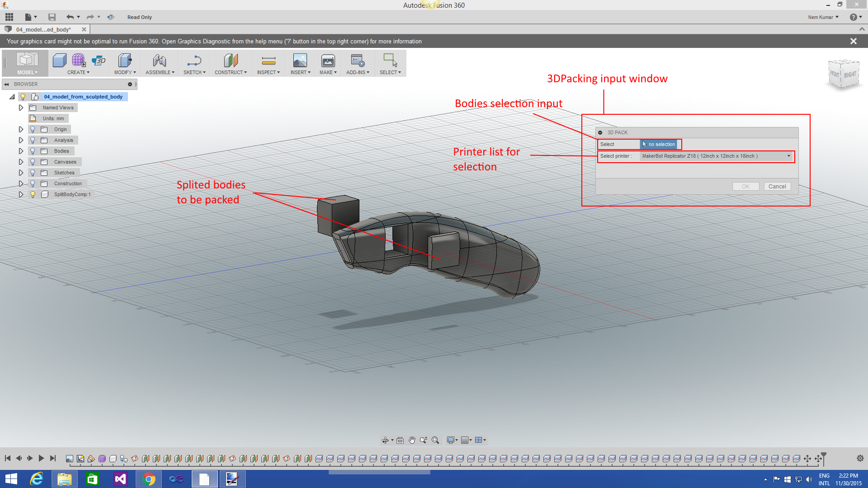Expand the Named Views tree node
The height and width of the screenshot is (488, 868).
[x=21, y=108]
